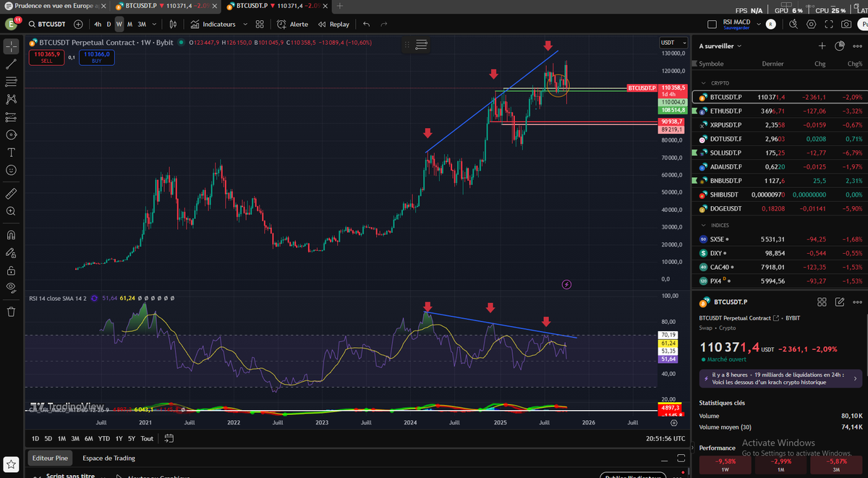
Task: Open the quick search lightning icon
Action: 793,24
